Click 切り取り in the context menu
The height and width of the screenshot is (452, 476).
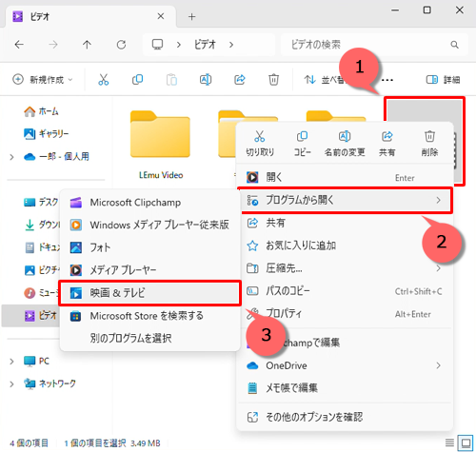pyautogui.click(x=260, y=144)
